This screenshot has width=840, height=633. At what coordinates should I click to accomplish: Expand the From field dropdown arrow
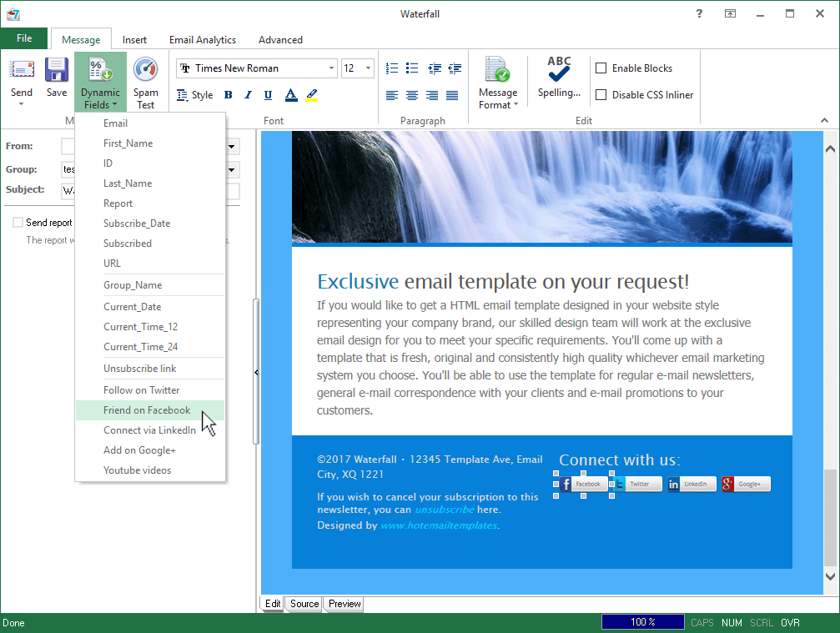click(231, 146)
